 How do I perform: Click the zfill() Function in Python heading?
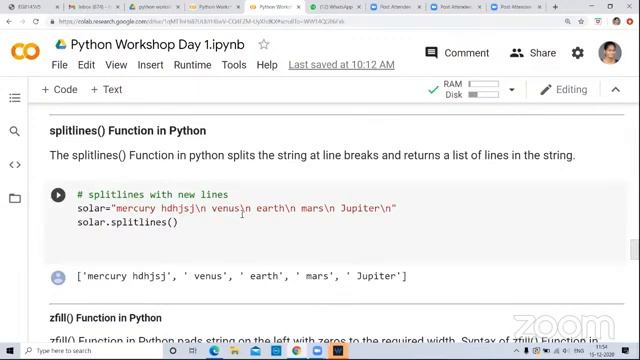pyautogui.click(x=105, y=318)
